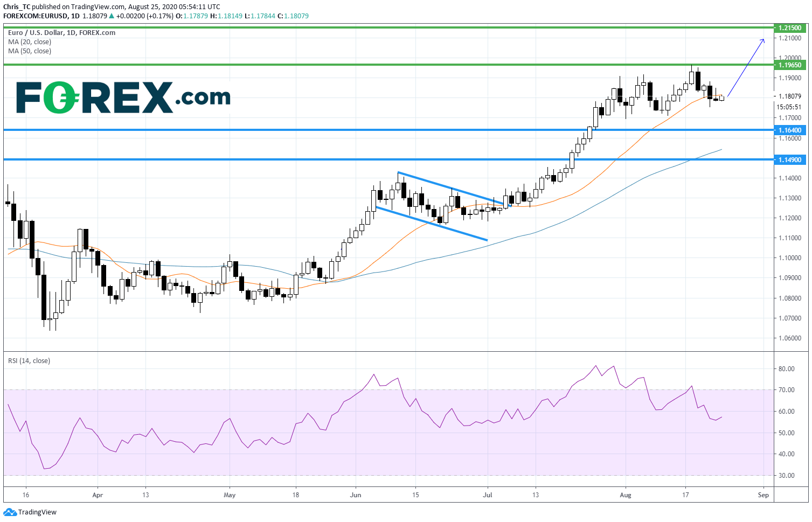Click the 1.14000 price axis value
The image size is (812, 522).
pos(789,178)
